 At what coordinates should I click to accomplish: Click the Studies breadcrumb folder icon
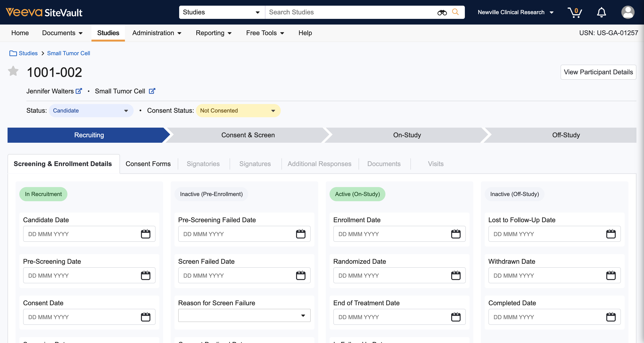click(x=13, y=53)
